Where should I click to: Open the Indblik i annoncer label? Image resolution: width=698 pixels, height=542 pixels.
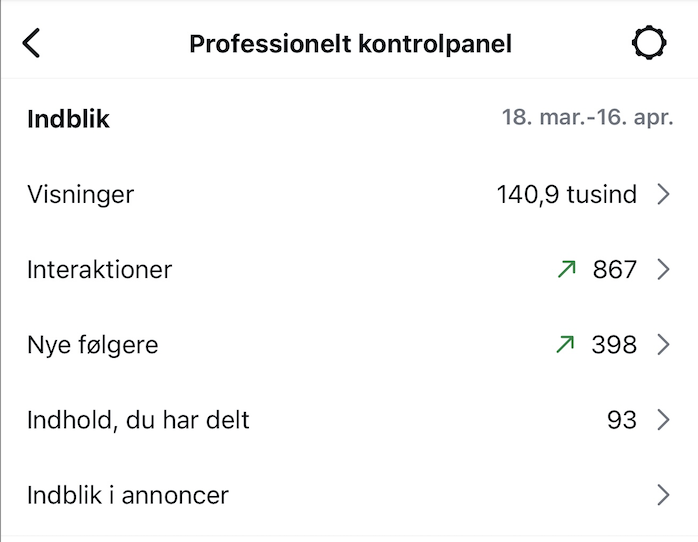click(128, 494)
